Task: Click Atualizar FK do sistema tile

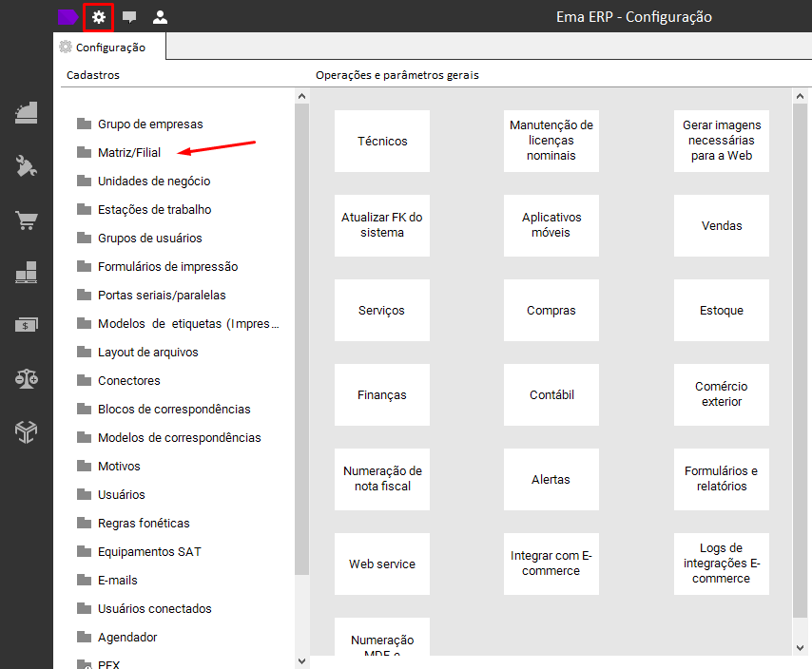Action: pos(382,225)
